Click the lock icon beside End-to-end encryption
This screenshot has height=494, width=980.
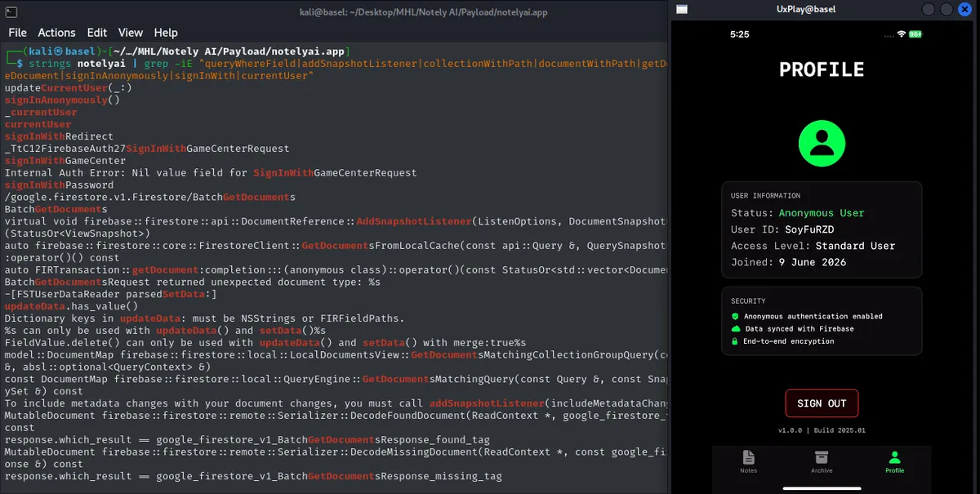[x=735, y=341]
